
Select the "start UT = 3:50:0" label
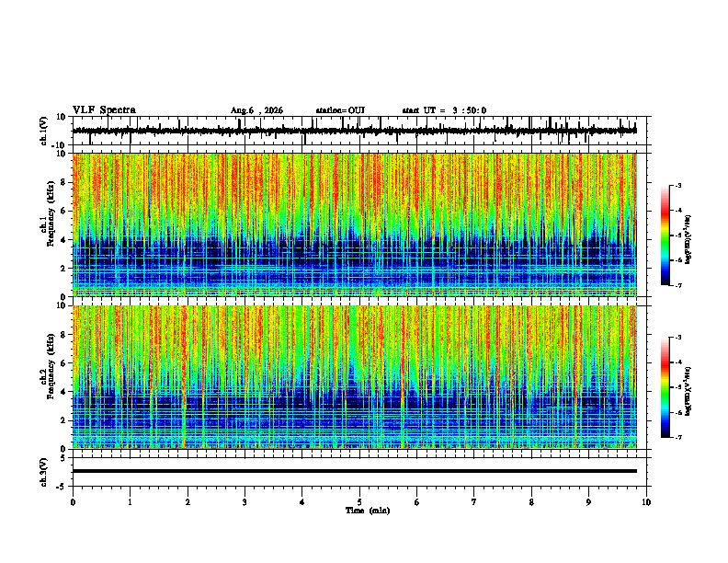pyautogui.click(x=444, y=110)
